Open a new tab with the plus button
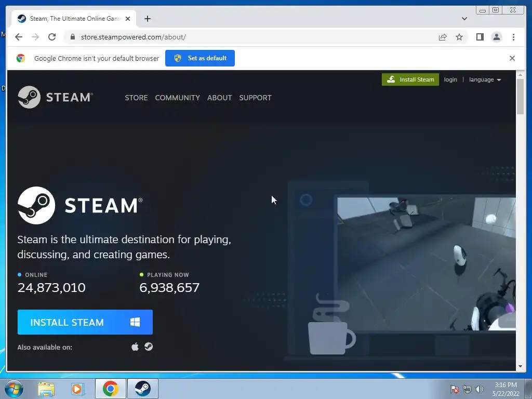 [147, 19]
